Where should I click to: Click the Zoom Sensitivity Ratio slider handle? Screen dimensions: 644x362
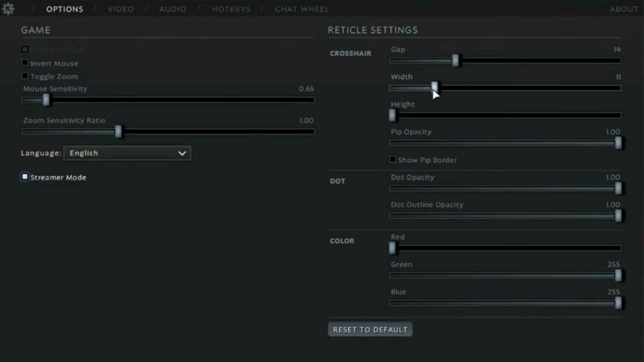tap(118, 131)
